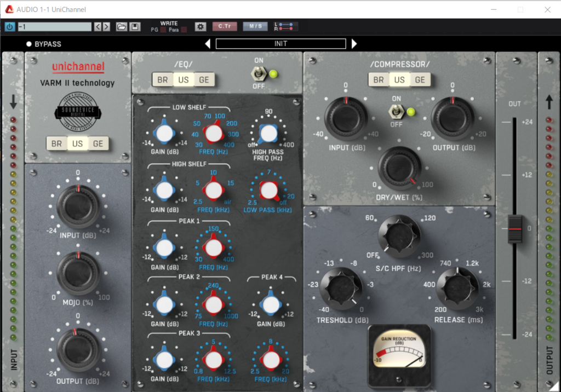Viewport: 561px width, 392px height.
Task: Click the Soundevice Digital logo badge
Action: point(78,112)
